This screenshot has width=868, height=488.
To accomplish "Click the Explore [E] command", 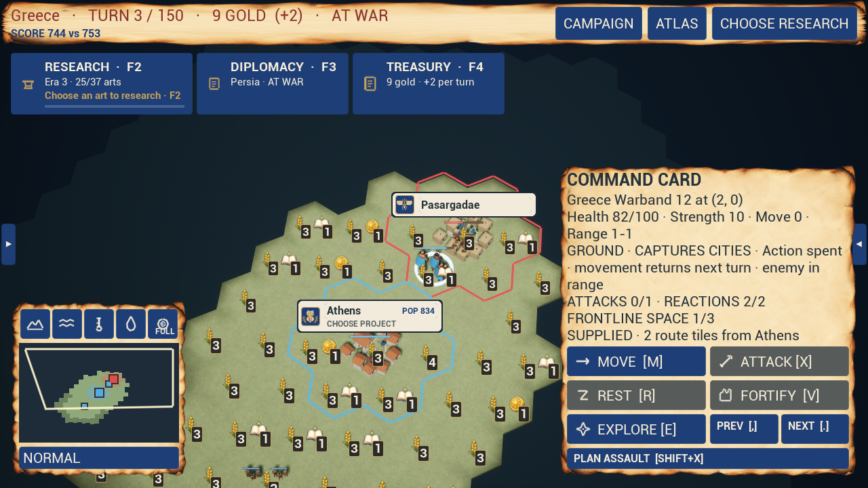I will tap(636, 429).
